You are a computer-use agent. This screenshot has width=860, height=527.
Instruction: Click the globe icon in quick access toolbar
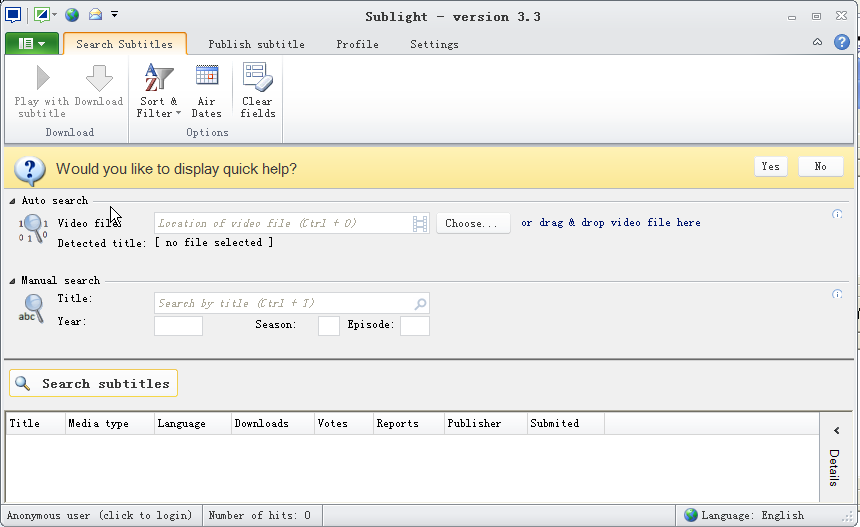point(72,15)
